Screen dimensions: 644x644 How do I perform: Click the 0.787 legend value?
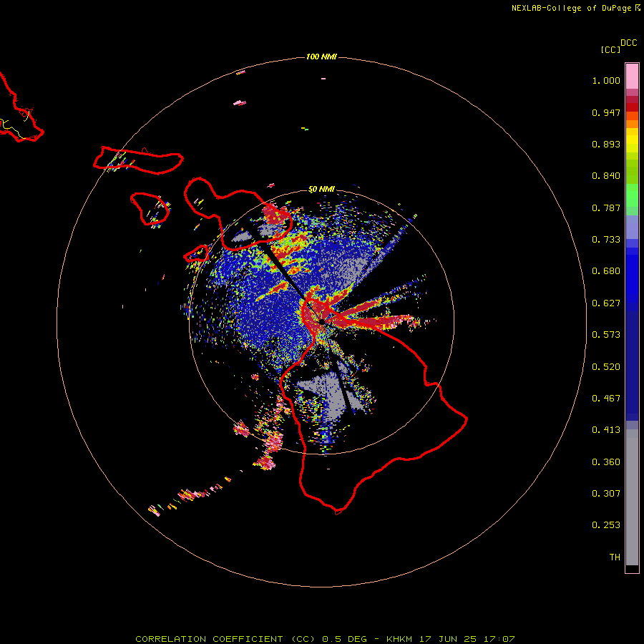pos(606,208)
